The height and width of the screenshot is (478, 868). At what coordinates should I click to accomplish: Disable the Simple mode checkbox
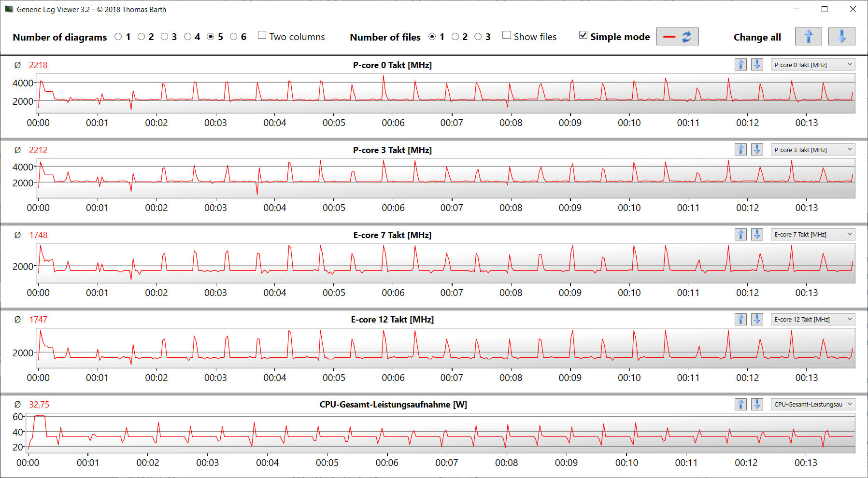[x=583, y=35]
